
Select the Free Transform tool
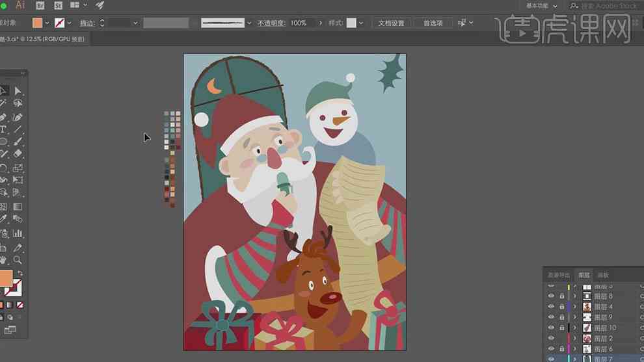[x=18, y=180]
